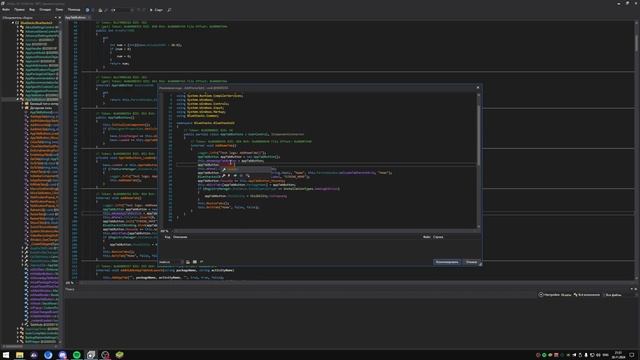
Task: Open the dialog editor zoom percentage dropdown
Action: 165,231
